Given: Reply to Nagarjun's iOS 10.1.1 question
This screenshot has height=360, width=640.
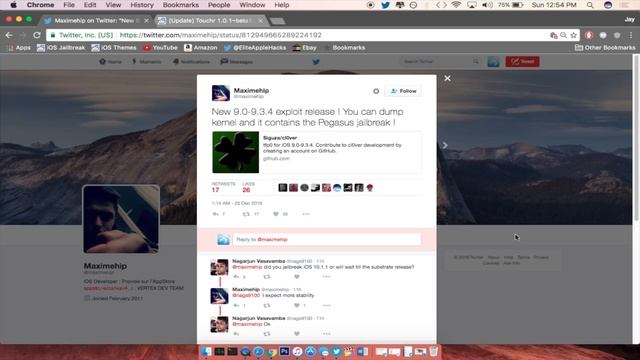Looking at the screenshot, I should click(236, 277).
